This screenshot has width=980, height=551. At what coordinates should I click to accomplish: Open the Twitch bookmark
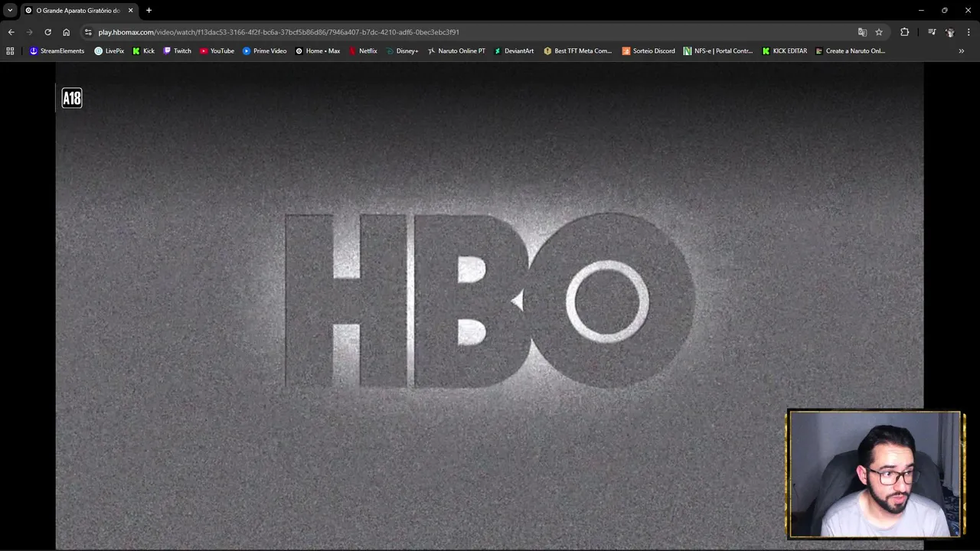coord(177,51)
